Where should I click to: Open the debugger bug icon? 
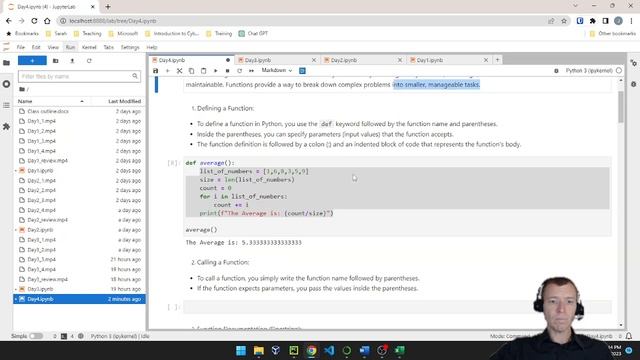[x=556, y=71]
